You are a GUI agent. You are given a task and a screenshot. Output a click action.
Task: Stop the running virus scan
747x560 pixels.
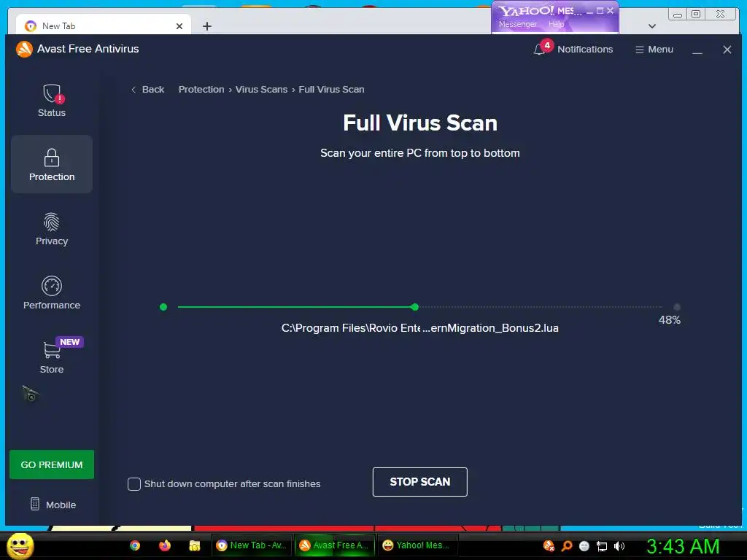419,482
